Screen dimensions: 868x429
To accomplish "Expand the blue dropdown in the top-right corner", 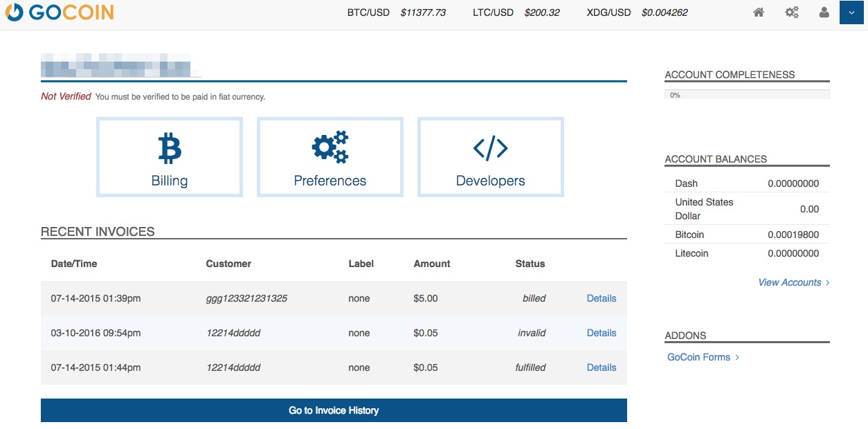I will [x=851, y=12].
